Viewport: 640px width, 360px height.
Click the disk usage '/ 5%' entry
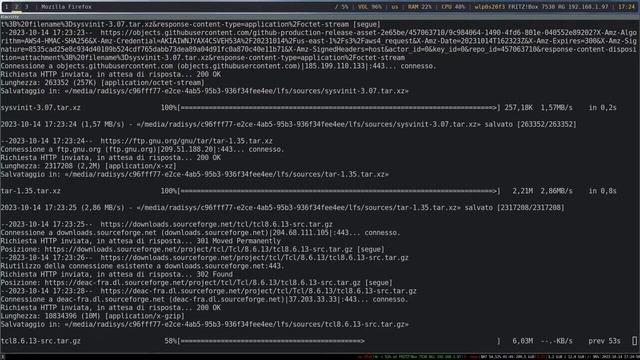tap(342, 7)
